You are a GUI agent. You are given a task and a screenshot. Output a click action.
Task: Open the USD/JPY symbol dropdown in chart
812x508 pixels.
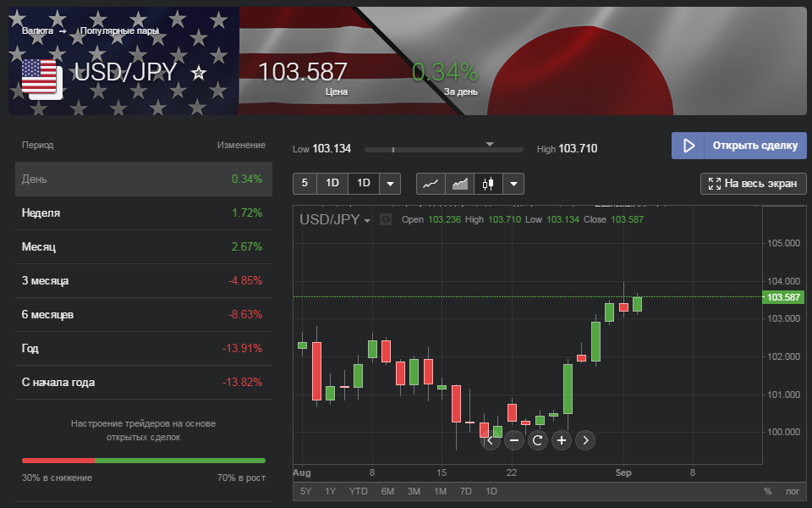pyautogui.click(x=336, y=220)
